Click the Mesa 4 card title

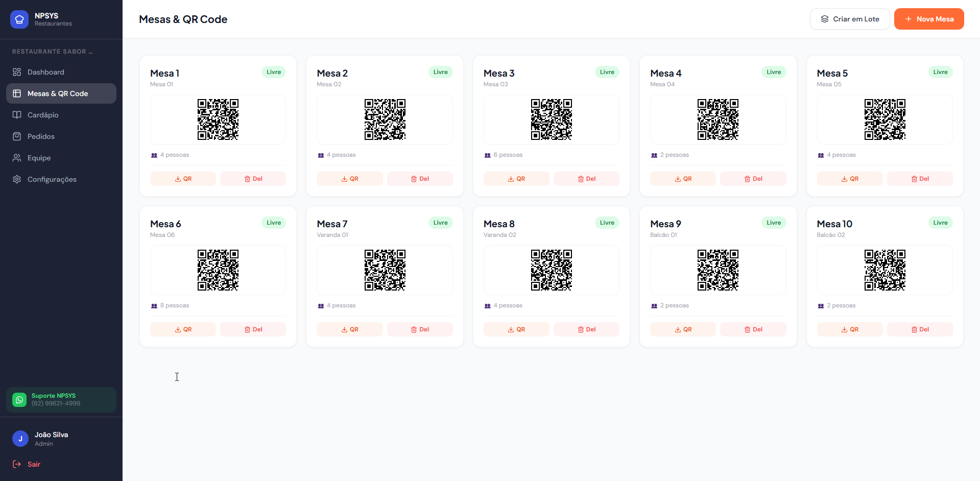point(666,73)
